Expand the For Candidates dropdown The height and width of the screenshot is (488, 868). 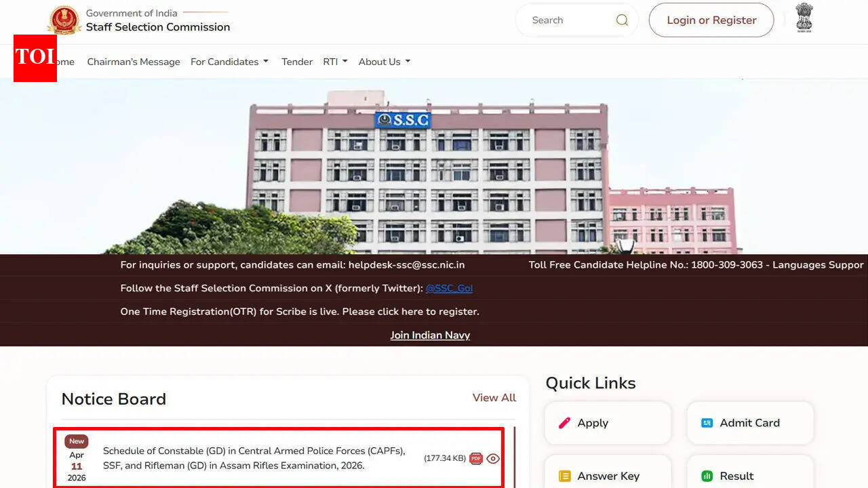click(x=229, y=62)
